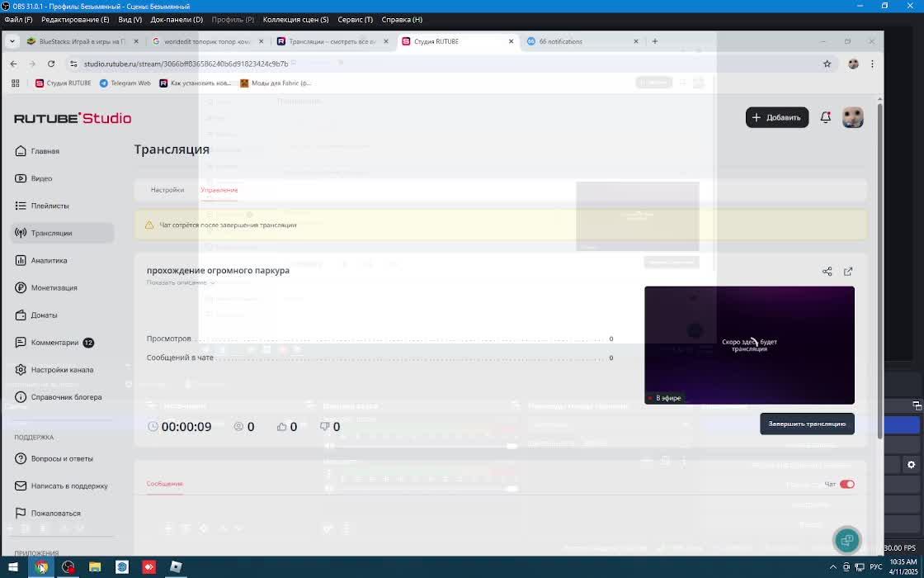This screenshot has width=924, height=578.
Task: Open the Вид (V) menu
Action: pyautogui.click(x=130, y=20)
